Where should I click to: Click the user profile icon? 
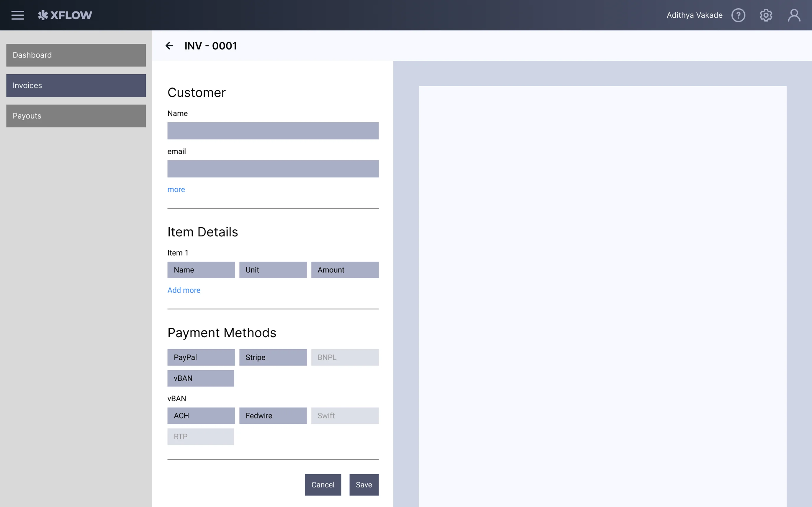click(794, 15)
